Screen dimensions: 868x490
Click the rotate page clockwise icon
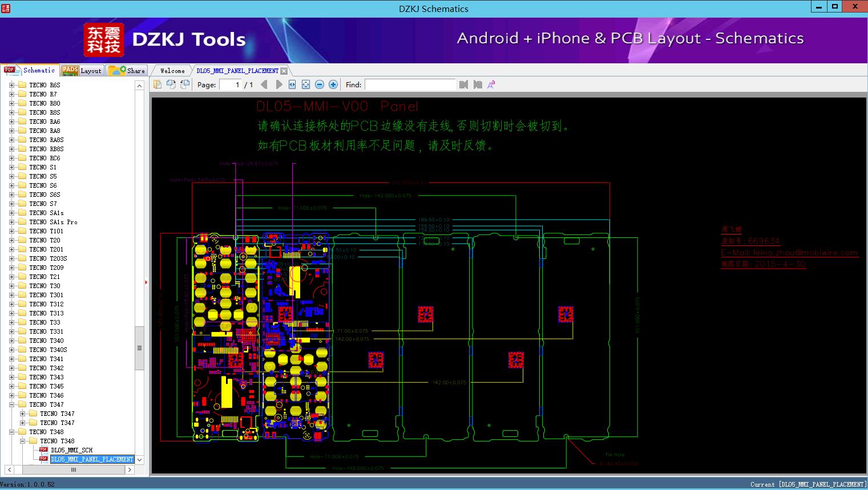(171, 84)
